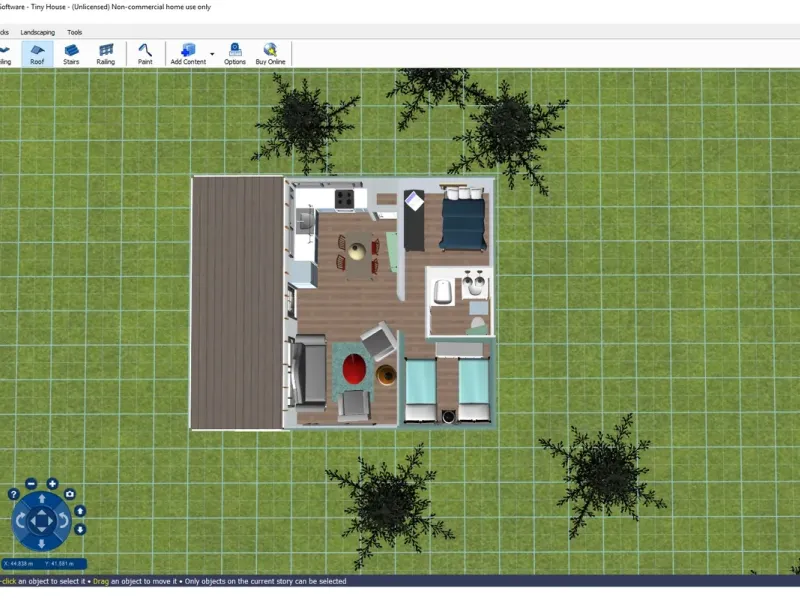Screen dimensions: 800x600
Task: Select the Roof tool
Action: point(37,53)
